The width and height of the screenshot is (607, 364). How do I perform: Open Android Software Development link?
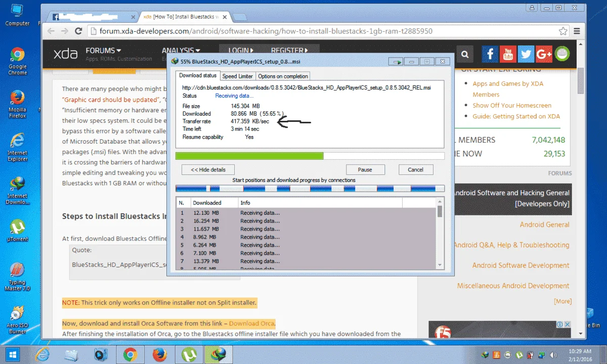(x=521, y=265)
